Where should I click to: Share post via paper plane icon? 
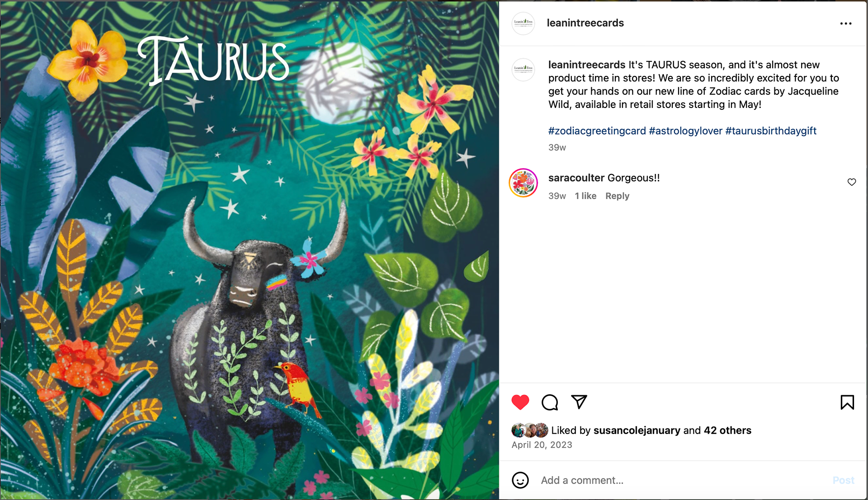click(579, 402)
